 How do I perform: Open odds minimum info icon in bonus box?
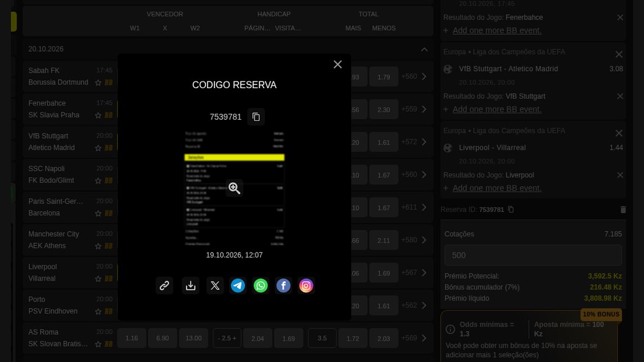click(x=450, y=329)
